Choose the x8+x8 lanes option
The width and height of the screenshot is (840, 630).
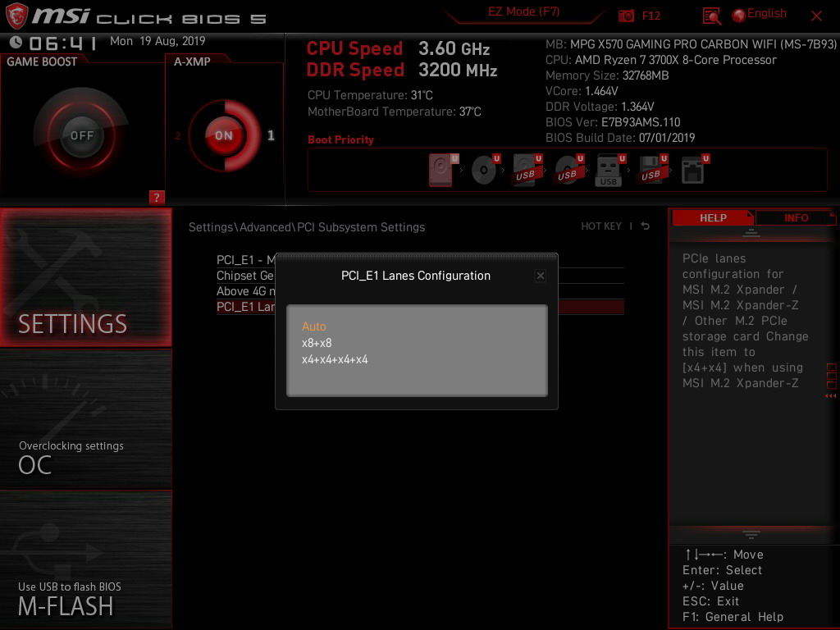pyautogui.click(x=317, y=343)
